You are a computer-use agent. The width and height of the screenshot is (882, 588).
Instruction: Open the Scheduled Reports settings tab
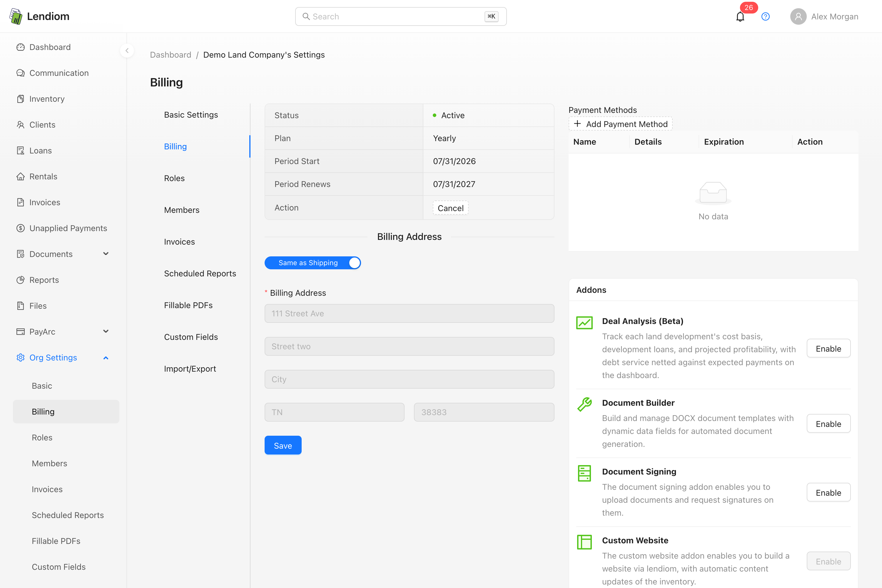tap(200, 273)
